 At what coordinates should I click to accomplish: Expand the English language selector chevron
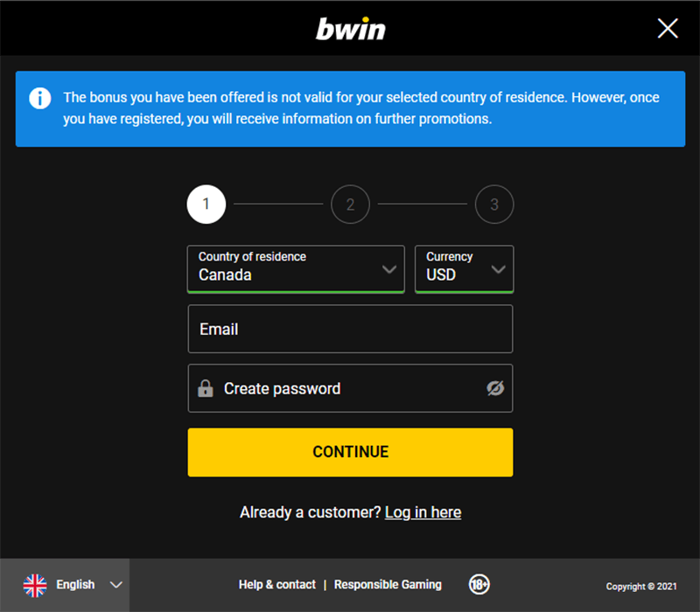(115, 584)
